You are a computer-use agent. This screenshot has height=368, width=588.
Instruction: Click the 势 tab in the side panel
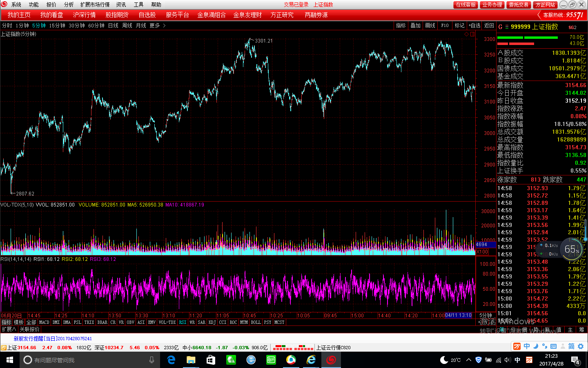536,330
